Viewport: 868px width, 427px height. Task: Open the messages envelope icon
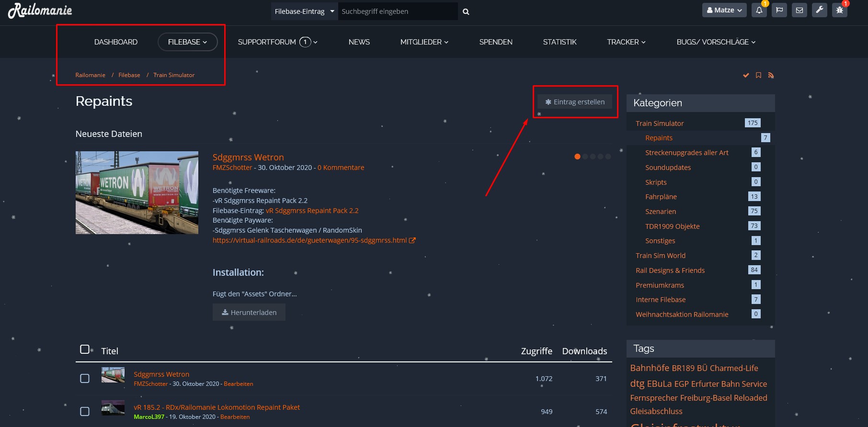pyautogui.click(x=799, y=10)
